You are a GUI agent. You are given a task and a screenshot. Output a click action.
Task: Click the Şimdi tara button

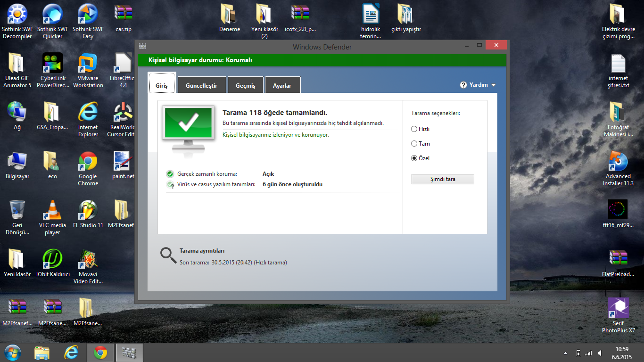[x=443, y=179]
